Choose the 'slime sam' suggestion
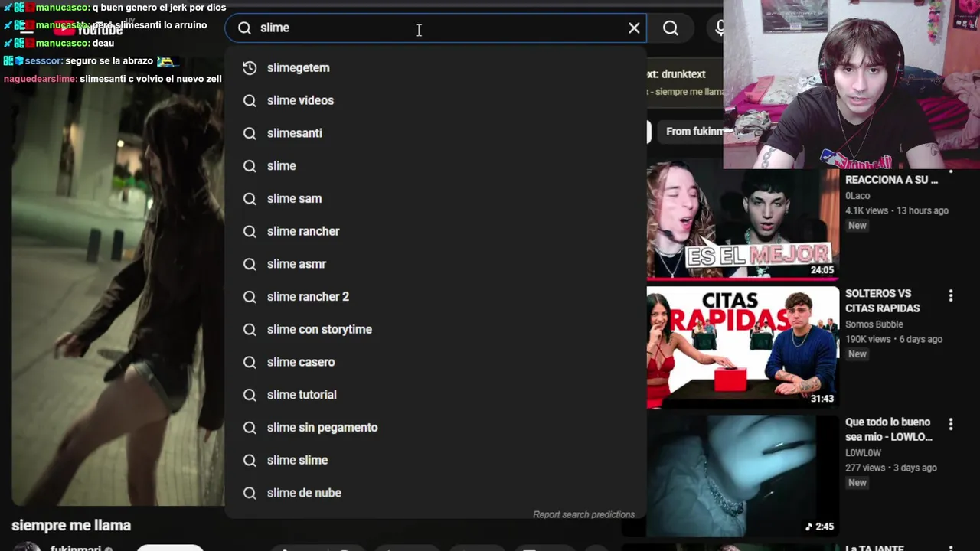 click(x=436, y=199)
